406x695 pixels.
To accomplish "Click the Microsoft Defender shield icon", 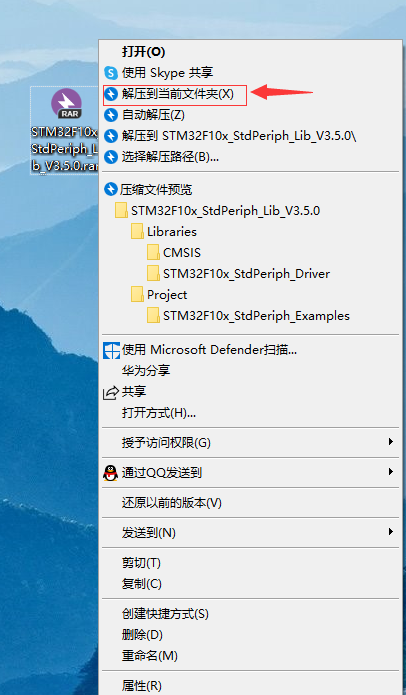I will click(111, 350).
